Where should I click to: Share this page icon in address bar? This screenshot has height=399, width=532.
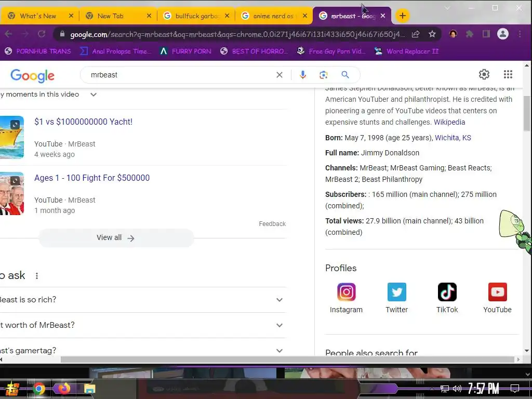coord(416,34)
